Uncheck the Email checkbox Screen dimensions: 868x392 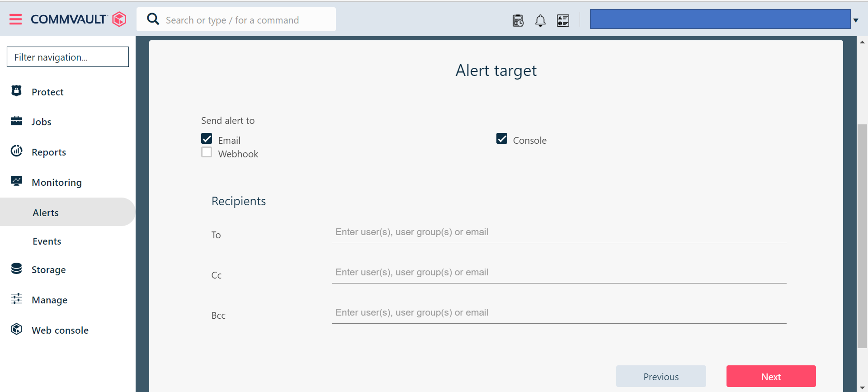pyautogui.click(x=207, y=138)
